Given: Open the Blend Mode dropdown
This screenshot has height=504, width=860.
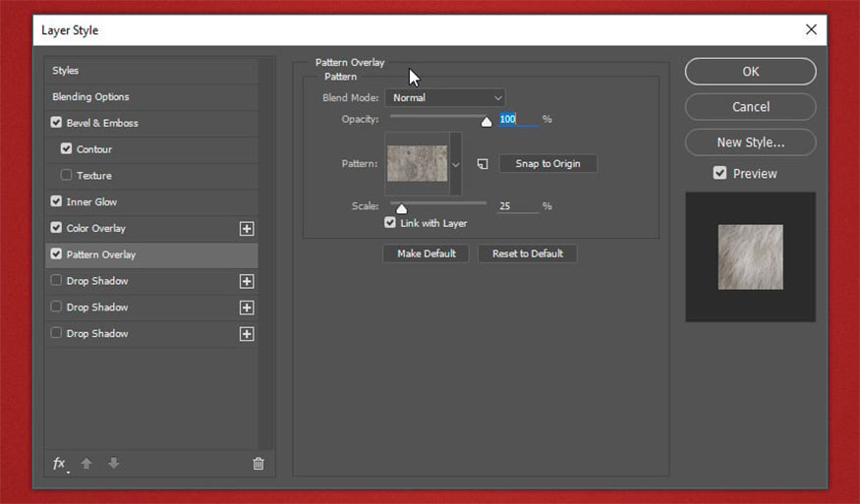Looking at the screenshot, I should tap(445, 97).
